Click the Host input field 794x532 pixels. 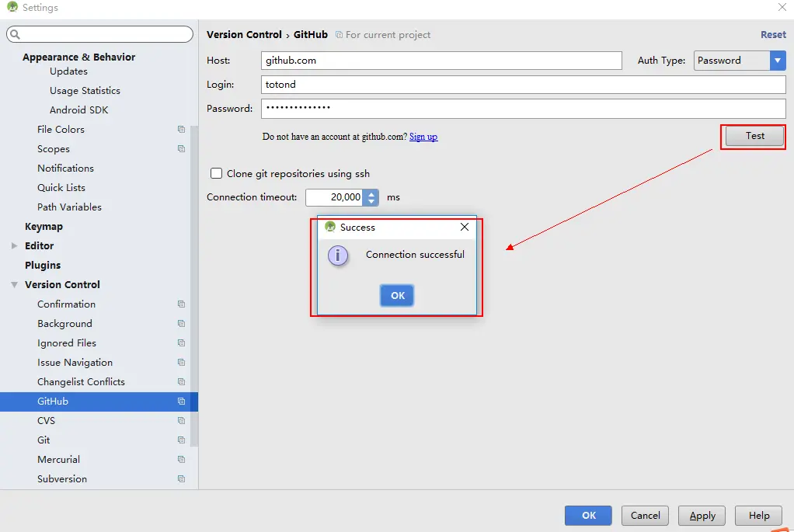pyautogui.click(x=441, y=61)
